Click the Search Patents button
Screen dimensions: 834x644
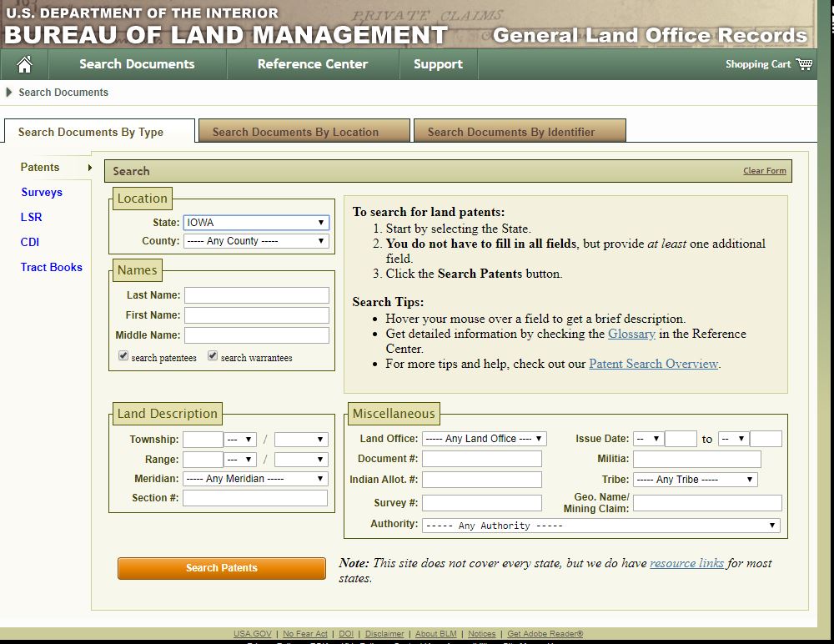point(222,568)
